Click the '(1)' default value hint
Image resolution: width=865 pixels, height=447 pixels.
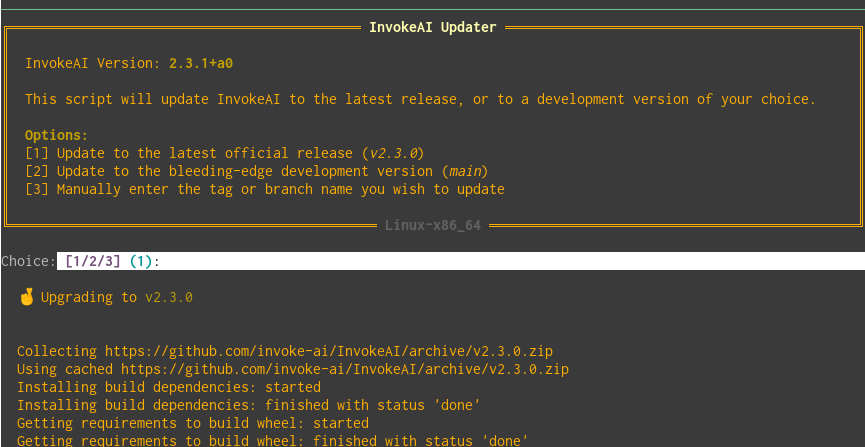141,261
